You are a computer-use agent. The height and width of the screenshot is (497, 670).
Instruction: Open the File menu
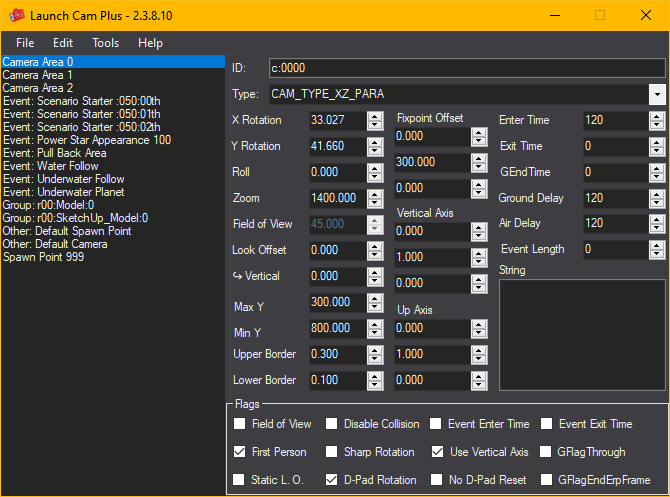tap(25, 43)
